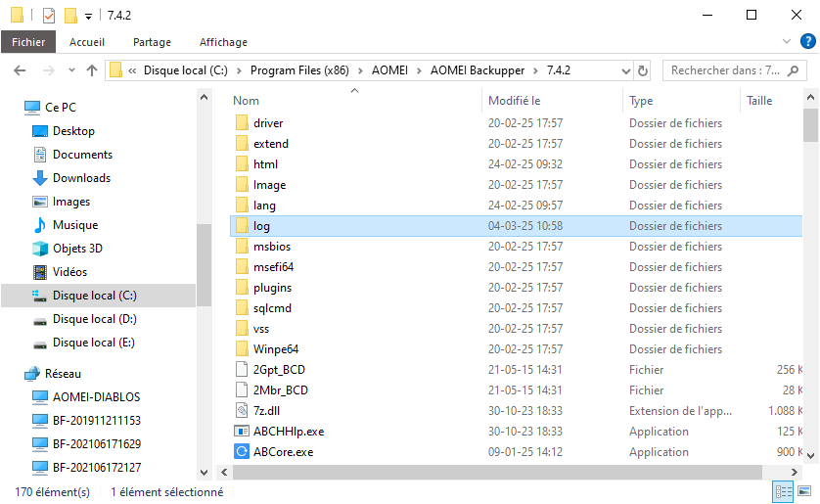The height and width of the screenshot is (504, 820).
Task: Select the plugins folder
Action: pos(272,288)
